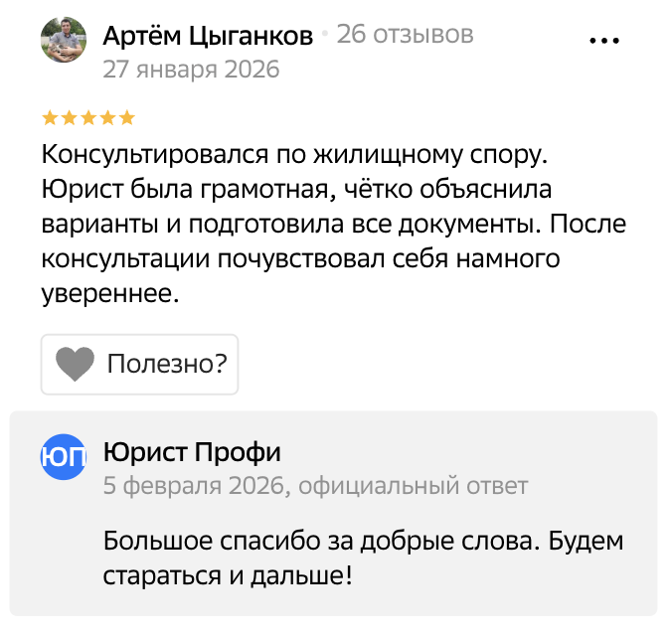View the reviewer's 26 отзывов
Screen dimensions: 672x640
(x=405, y=36)
